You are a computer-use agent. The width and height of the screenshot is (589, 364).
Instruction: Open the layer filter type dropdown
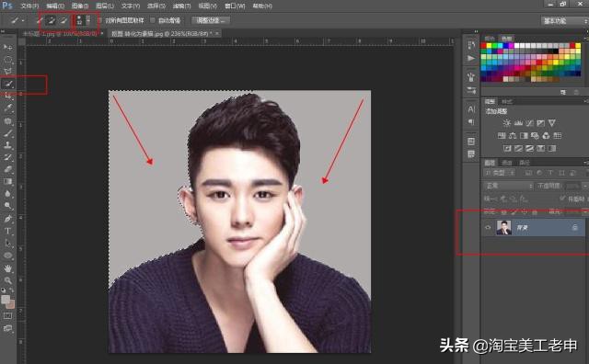click(500, 173)
